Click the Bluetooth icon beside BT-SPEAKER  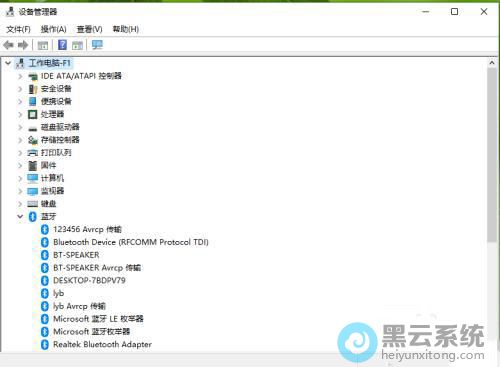[45, 255]
